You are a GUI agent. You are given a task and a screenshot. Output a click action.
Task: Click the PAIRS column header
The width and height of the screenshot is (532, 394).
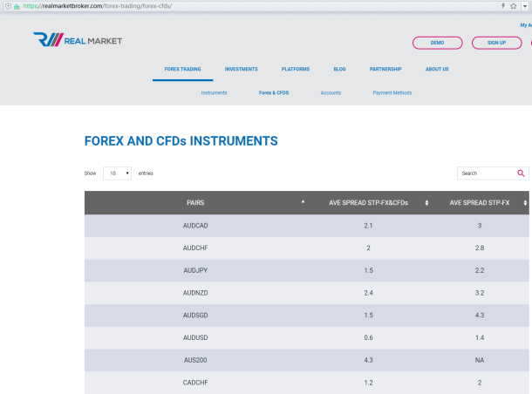pos(195,203)
